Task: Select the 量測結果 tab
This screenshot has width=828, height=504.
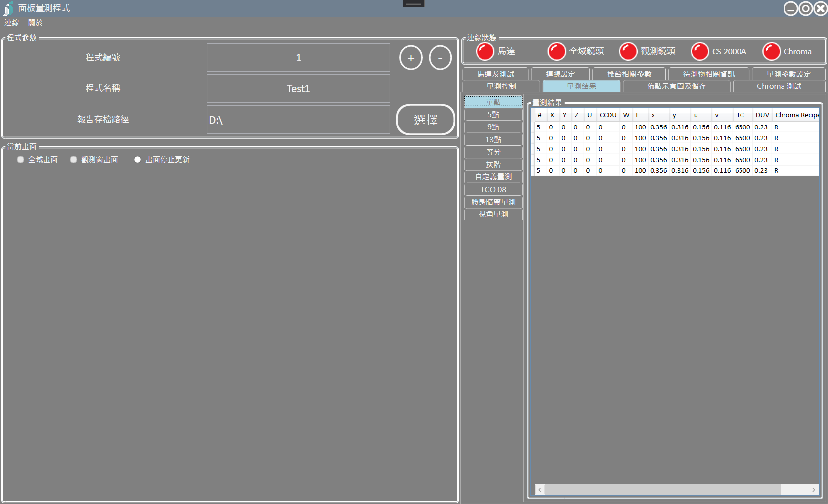Action: coord(581,86)
